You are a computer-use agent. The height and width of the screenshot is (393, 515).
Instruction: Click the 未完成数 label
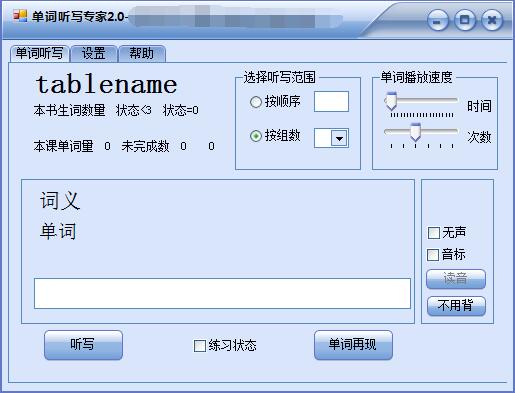(145, 146)
